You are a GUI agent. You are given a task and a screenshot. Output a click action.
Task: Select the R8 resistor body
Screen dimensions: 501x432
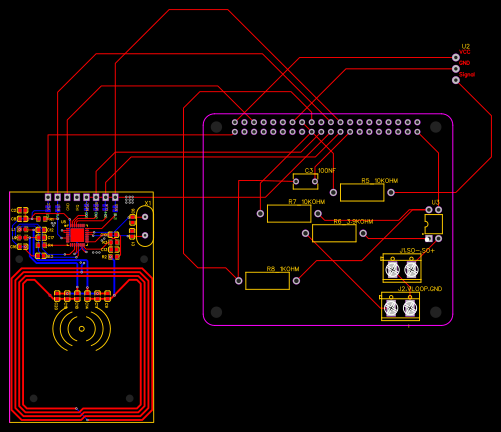click(267, 281)
